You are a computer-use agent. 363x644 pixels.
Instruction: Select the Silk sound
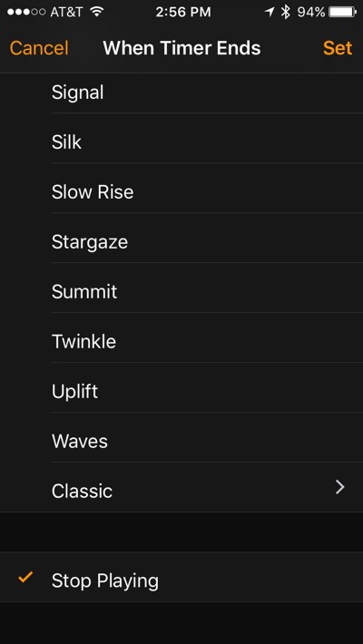click(181, 142)
